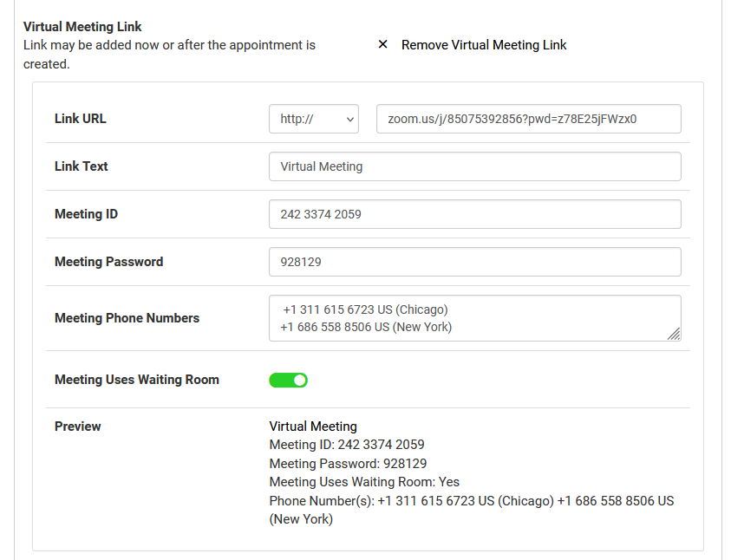Click the Meeting Uses Waiting Room label

point(137,380)
